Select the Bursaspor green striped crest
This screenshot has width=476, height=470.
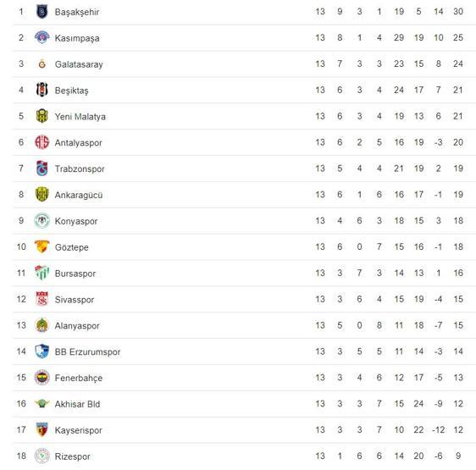(x=42, y=273)
